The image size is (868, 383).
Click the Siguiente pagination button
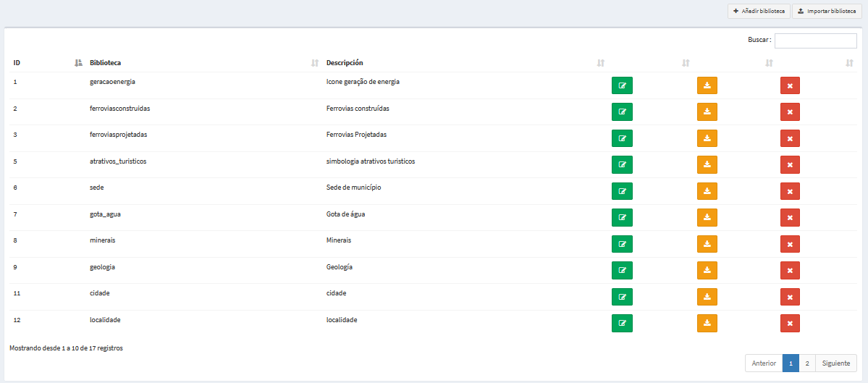836,363
